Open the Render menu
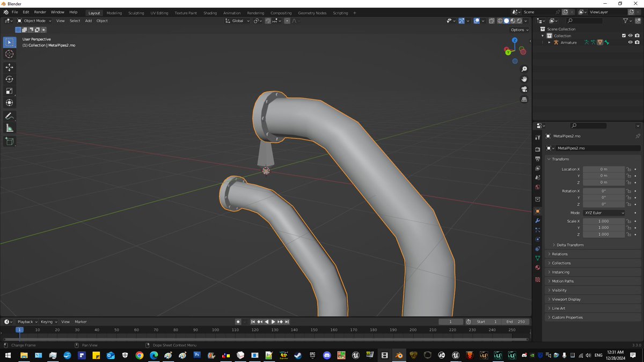 click(40, 12)
